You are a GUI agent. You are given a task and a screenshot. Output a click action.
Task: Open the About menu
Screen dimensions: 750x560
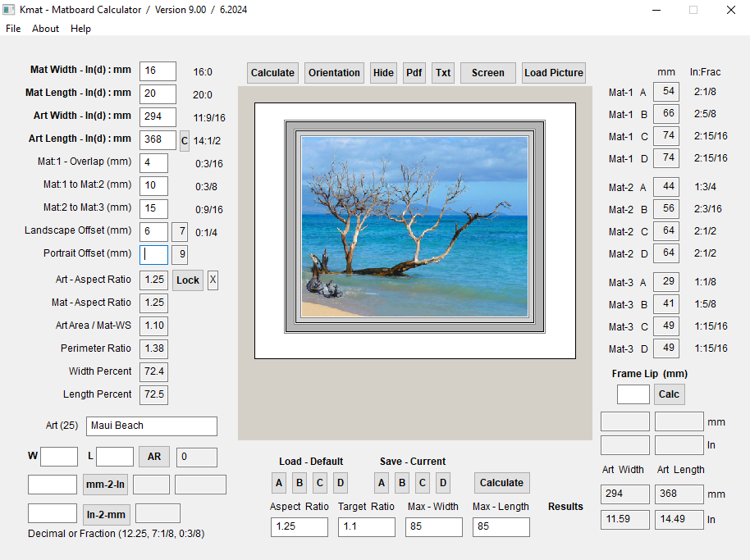pos(45,29)
